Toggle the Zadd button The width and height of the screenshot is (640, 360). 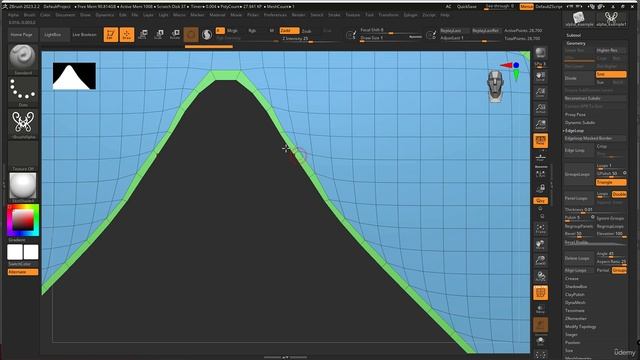pos(289,31)
